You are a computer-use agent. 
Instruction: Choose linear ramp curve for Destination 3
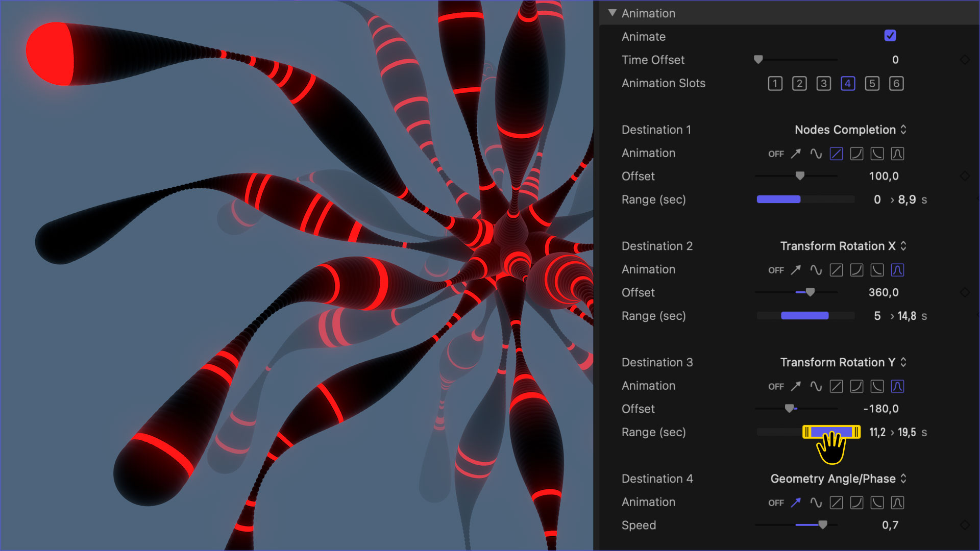[x=836, y=386]
